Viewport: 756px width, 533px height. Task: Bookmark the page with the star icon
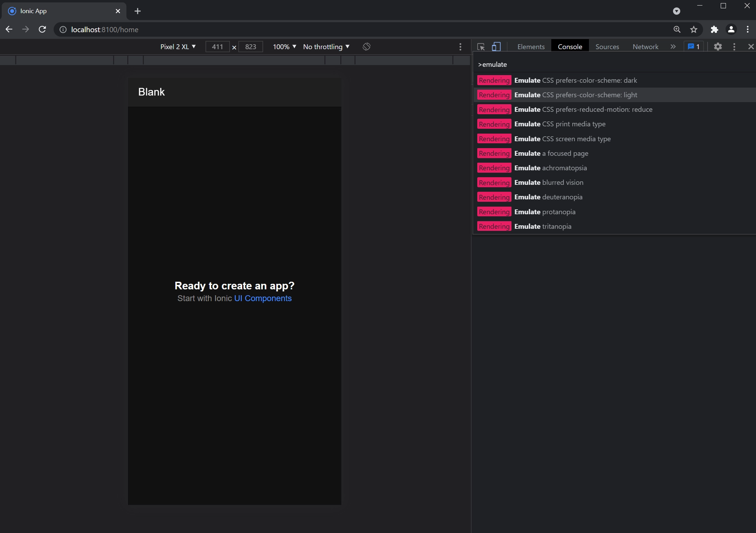tap(694, 29)
